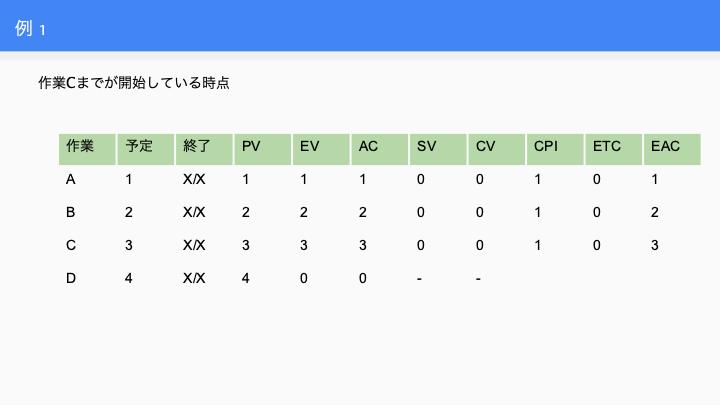Click the 作業 column header
The image size is (720, 405).
coord(87,149)
